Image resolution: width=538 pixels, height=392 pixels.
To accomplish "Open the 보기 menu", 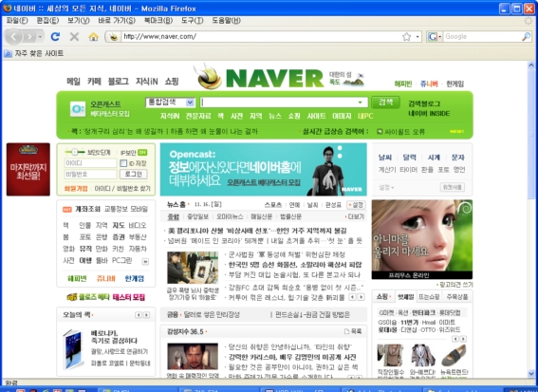I will click(x=79, y=21).
